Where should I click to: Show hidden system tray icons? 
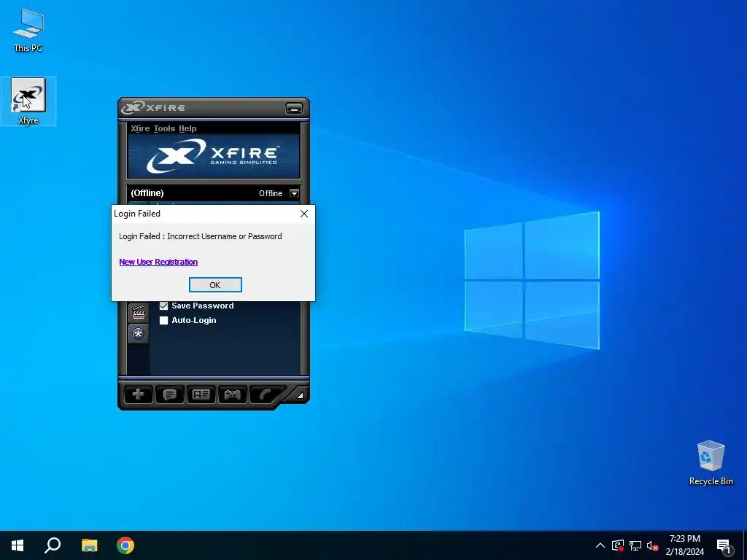click(x=600, y=545)
